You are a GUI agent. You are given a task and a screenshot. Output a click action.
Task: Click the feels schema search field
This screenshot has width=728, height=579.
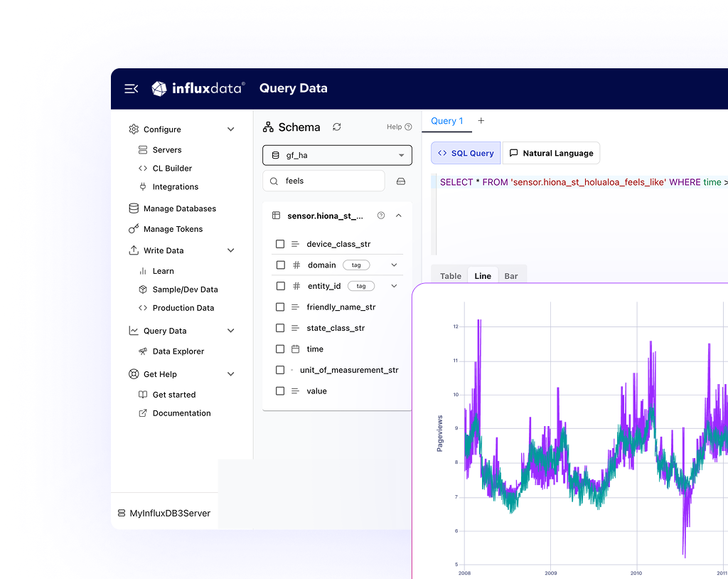tap(323, 181)
